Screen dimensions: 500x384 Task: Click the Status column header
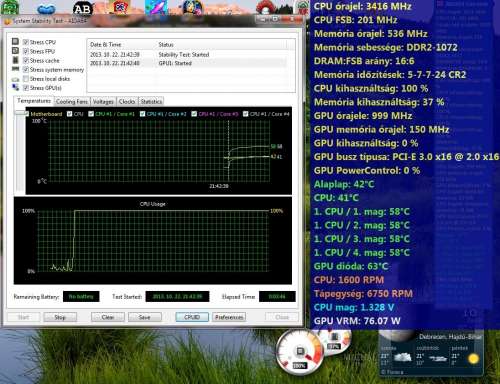point(221,44)
